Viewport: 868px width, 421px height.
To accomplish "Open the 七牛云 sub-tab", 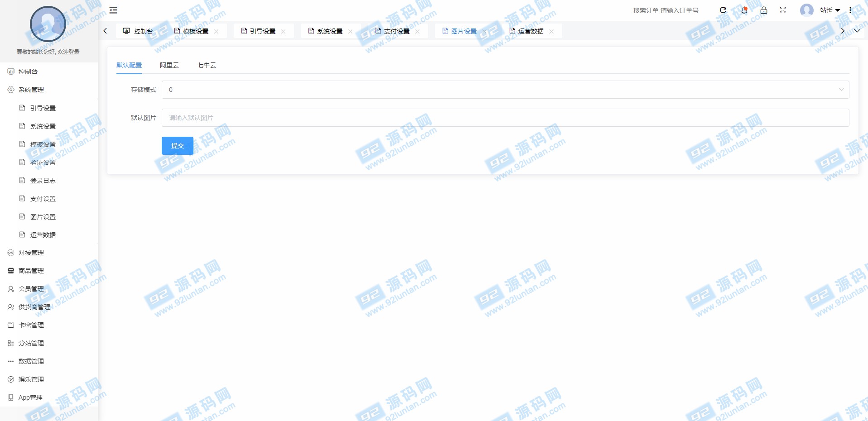I will click(x=207, y=65).
